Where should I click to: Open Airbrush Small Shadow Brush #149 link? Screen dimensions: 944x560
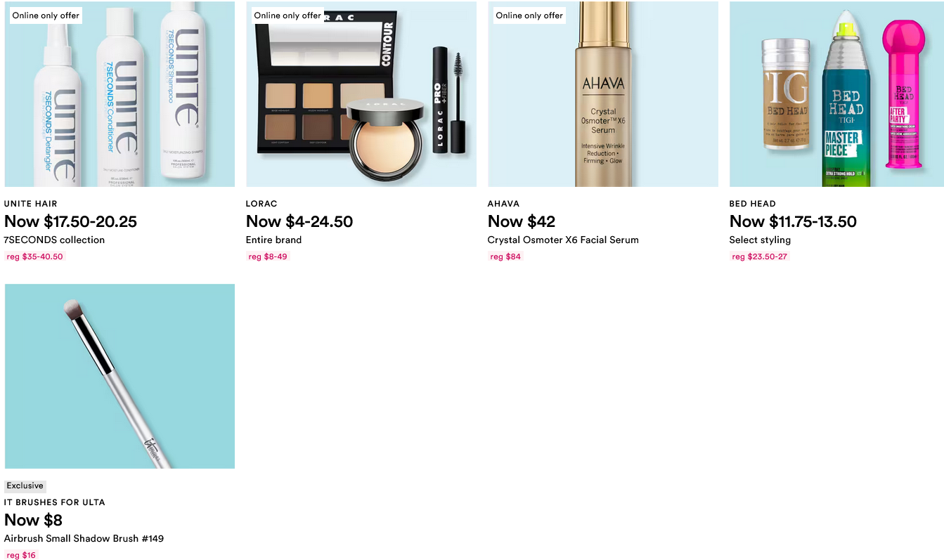84,538
